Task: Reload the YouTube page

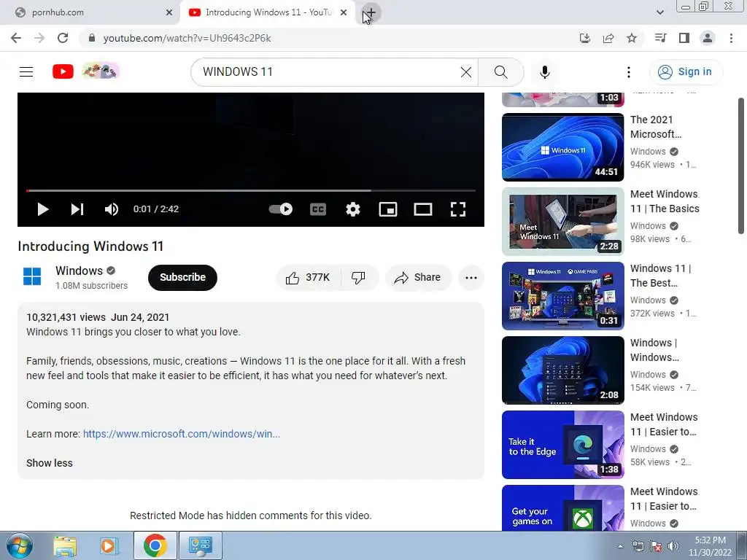Action: 63,38
